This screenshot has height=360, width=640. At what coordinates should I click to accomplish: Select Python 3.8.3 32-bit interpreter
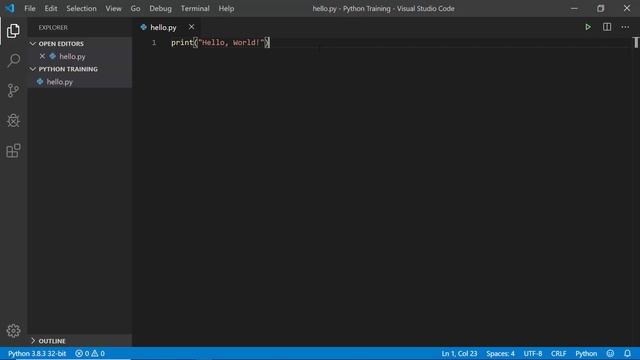point(37,353)
